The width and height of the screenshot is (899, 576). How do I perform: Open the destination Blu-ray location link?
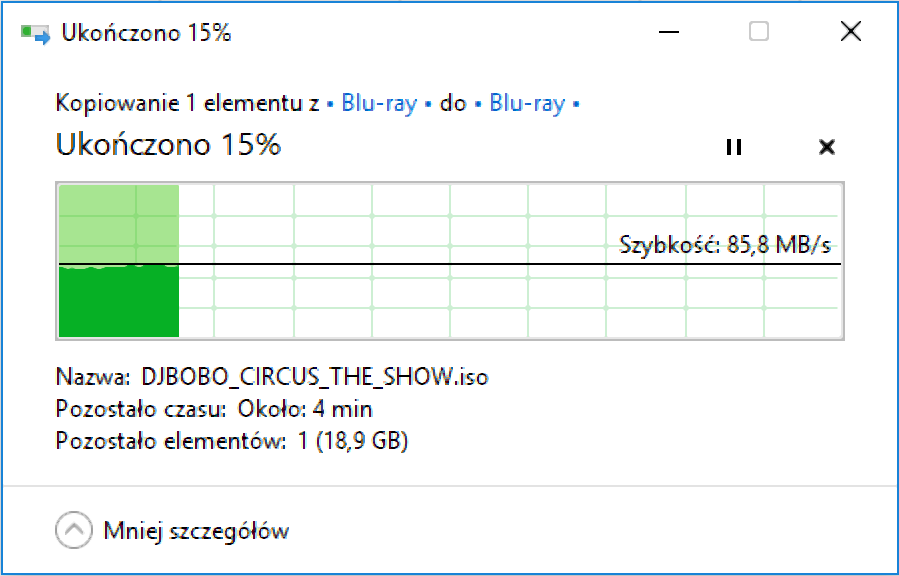[527, 102]
